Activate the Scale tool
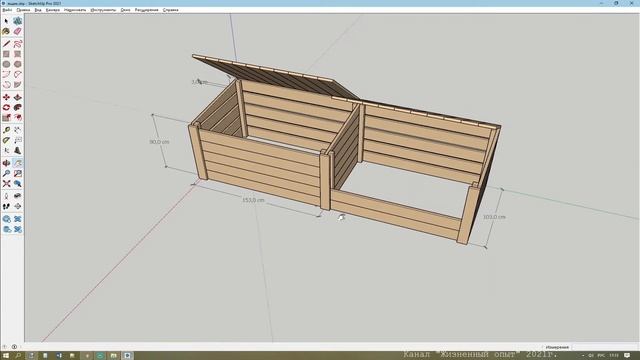 [6, 118]
